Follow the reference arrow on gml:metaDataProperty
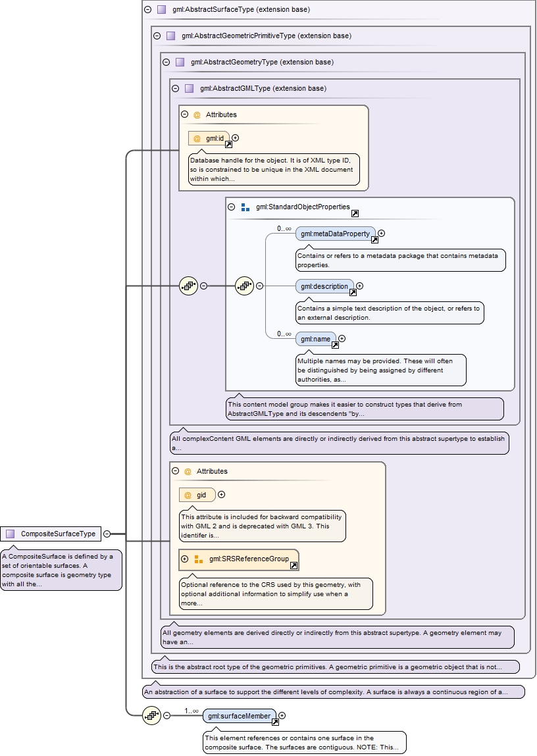Screen dimensions: 537x756 pyautogui.click(x=374, y=239)
